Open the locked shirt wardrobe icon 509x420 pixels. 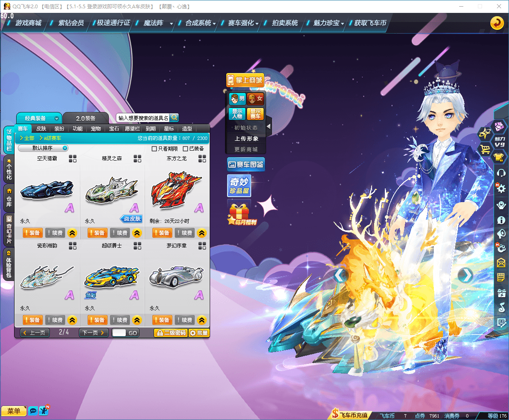pos(499,157)
